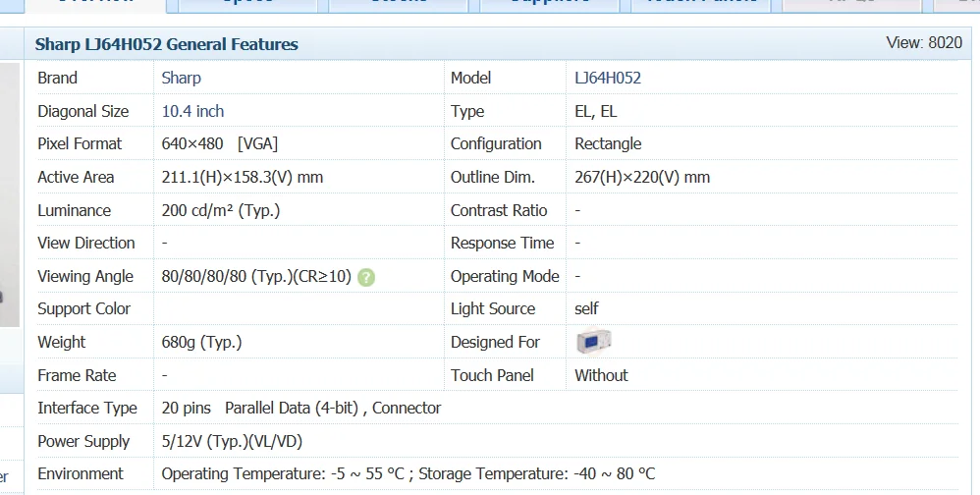This screenshot has width=980, height=495.
Task: Select the 267(H)×220(V) mm outline dimension value
Action: point(642,178)
